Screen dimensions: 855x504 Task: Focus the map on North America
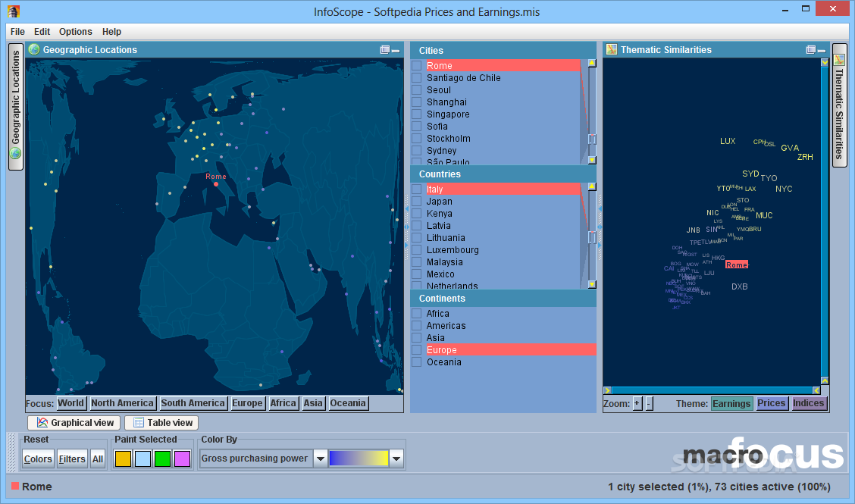pos(122,403)
